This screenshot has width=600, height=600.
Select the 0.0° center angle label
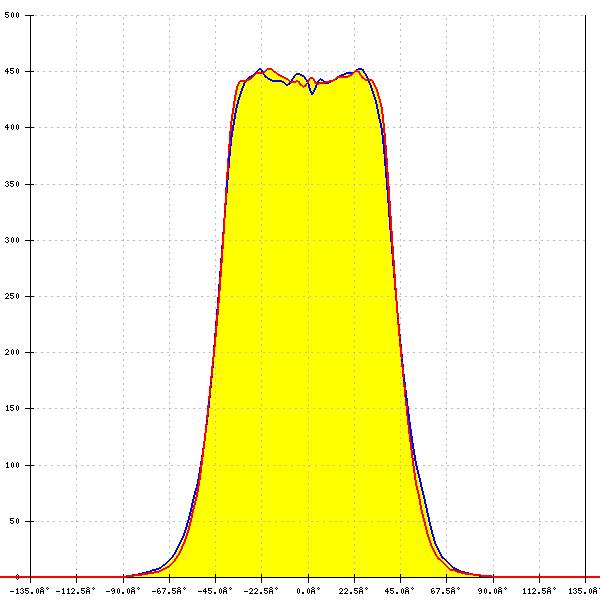[x=309, y=590]
